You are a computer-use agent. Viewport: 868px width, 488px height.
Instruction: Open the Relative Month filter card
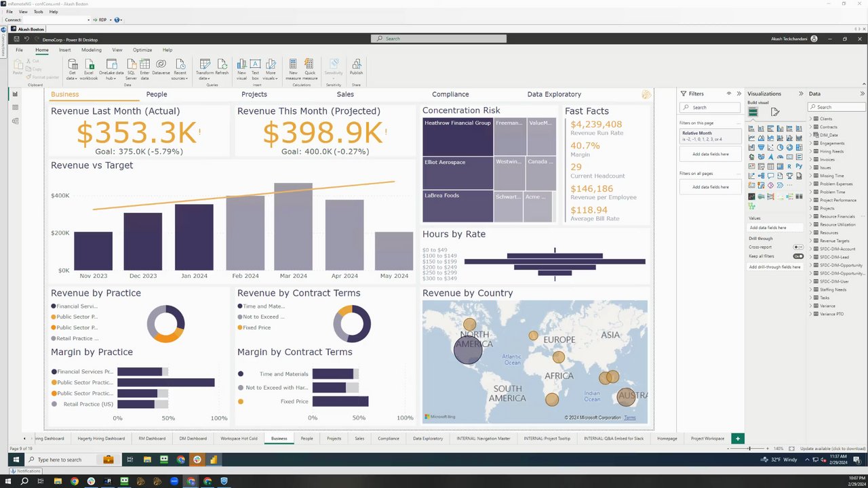(x=711, y=136)
